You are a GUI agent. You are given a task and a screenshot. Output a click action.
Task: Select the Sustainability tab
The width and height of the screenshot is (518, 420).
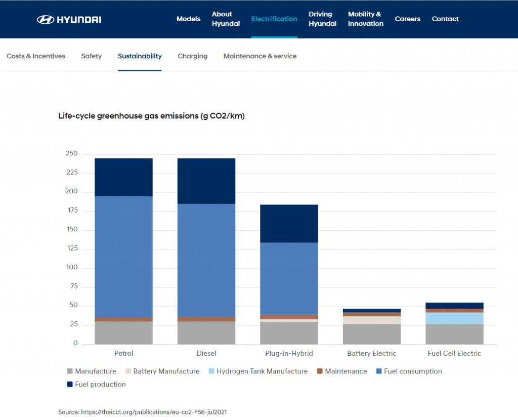click(x=140, y=56)
